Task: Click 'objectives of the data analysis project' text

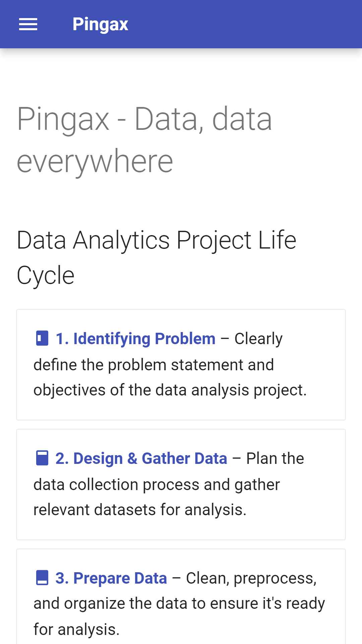Action: 170,390
